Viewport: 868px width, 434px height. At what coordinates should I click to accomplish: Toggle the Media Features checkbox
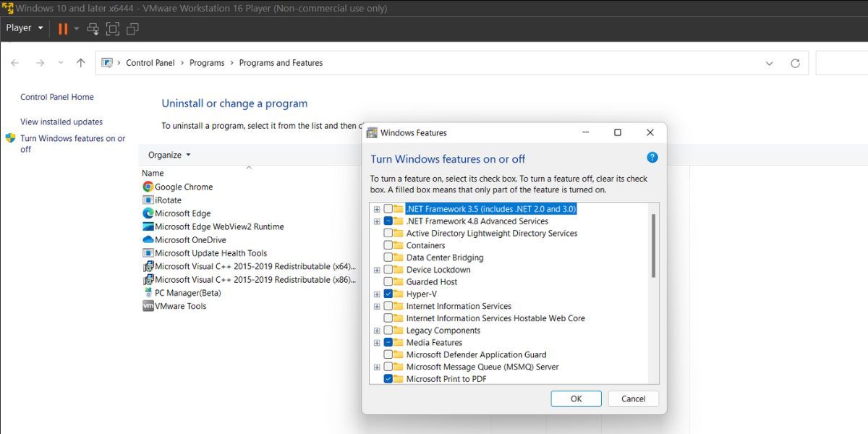tap(388, 343)
